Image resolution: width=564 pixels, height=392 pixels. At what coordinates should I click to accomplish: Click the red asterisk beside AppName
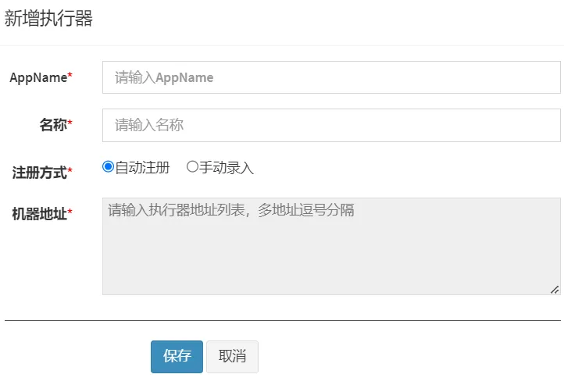point(70,76)
